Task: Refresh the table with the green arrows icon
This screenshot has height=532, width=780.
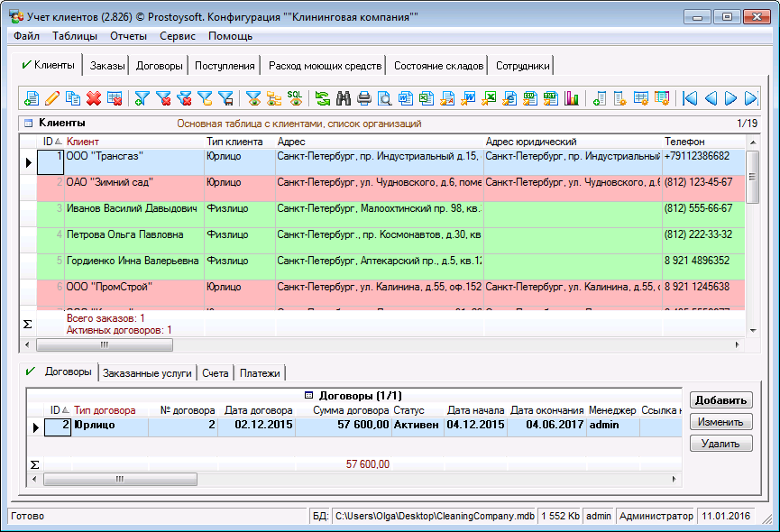Action: point(322,98)
